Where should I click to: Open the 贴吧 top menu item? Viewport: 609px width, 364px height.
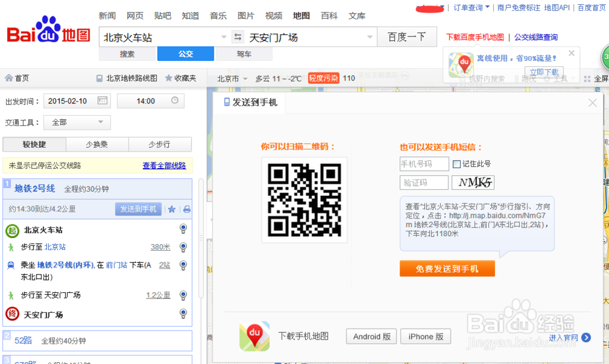[x=163, y=16]
